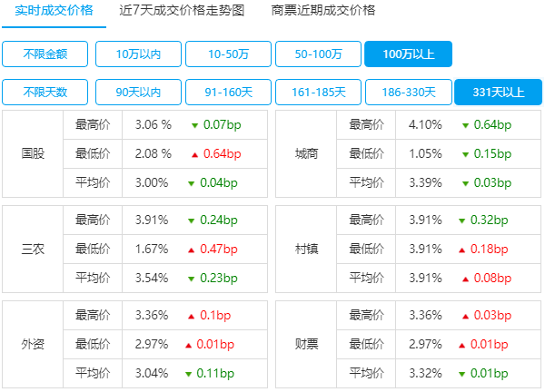This screenshot has width=545, height=392.
Task: Choose the 161-185天 days filter
Action: coord(319,92)
